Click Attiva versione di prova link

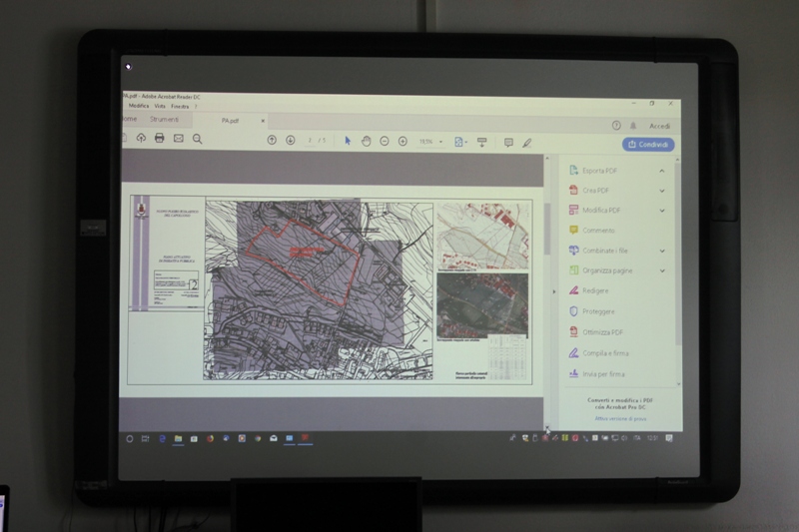620,418
